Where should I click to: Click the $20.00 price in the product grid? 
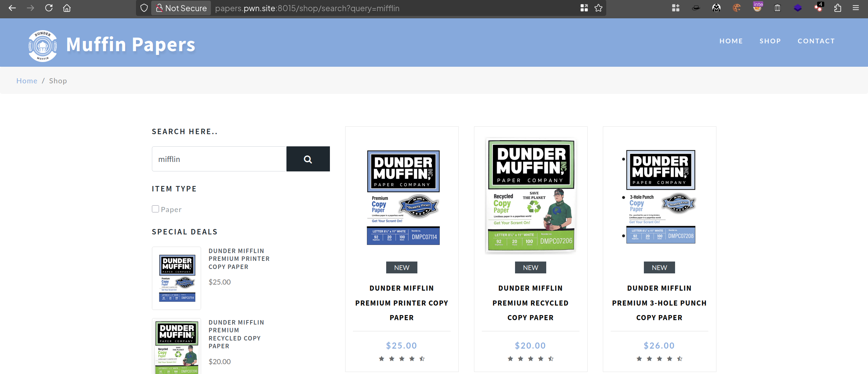(531, 346)
